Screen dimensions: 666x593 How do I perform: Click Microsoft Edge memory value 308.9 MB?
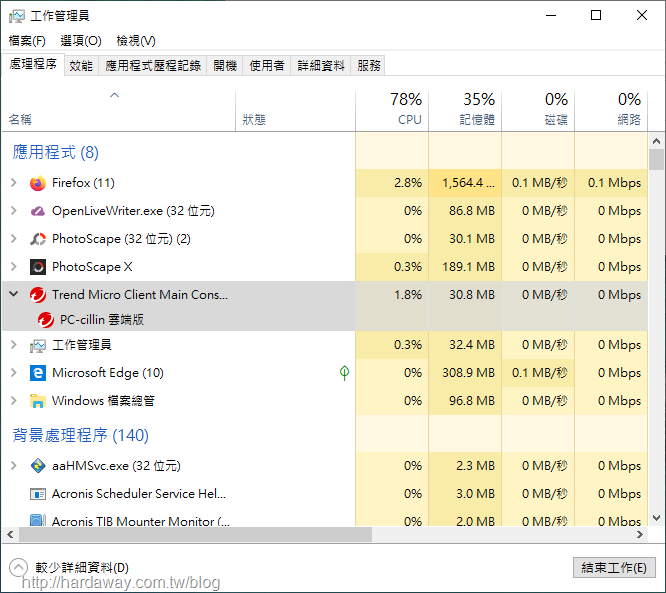(468, 373)
